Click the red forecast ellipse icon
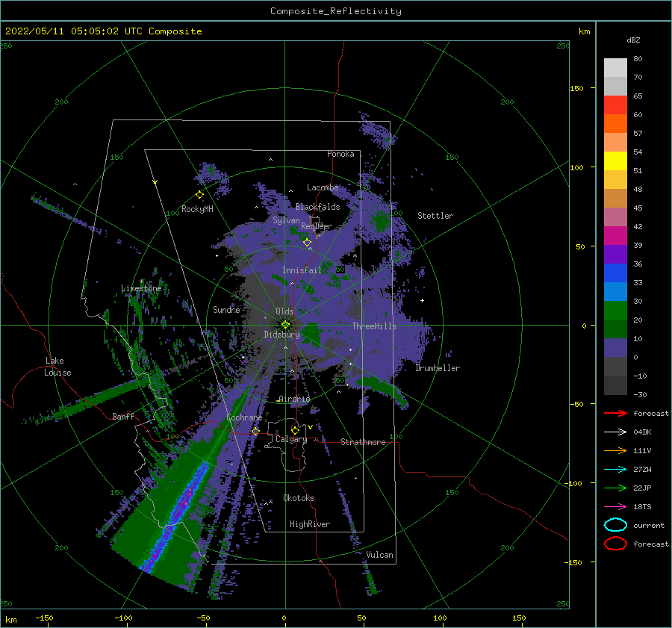This screenshot has width=672, height=628. [x=615, y=544]
